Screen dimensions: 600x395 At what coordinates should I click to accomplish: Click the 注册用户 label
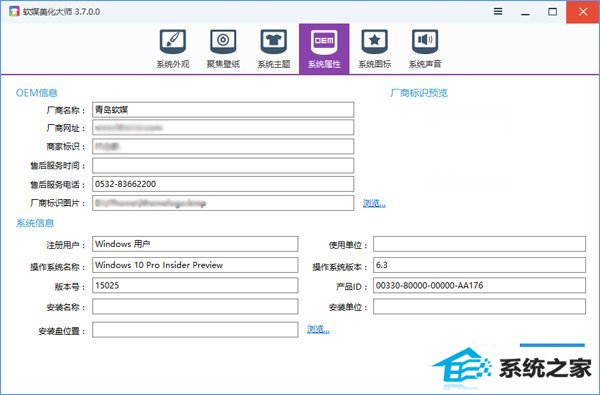pyautogui.click(x=66, y=245)
